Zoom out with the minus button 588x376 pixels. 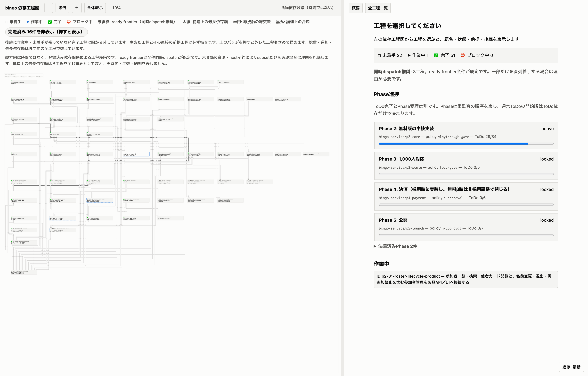[49, 8]
